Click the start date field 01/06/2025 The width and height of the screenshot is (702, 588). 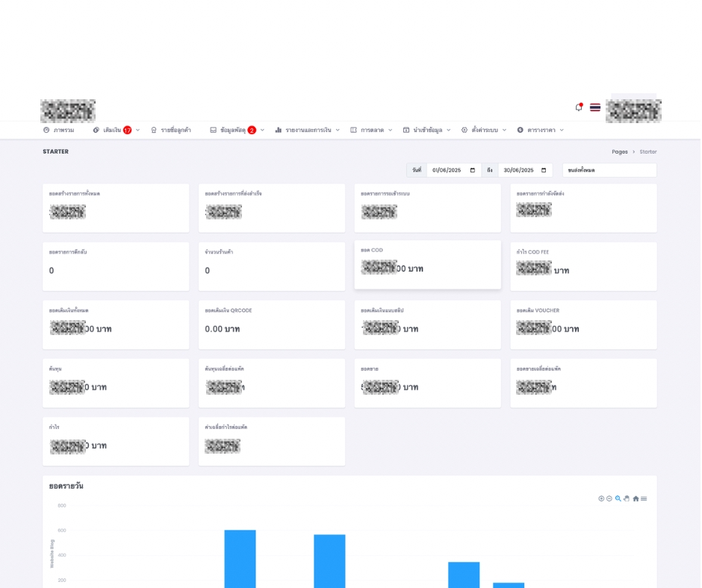coord(448,170)
